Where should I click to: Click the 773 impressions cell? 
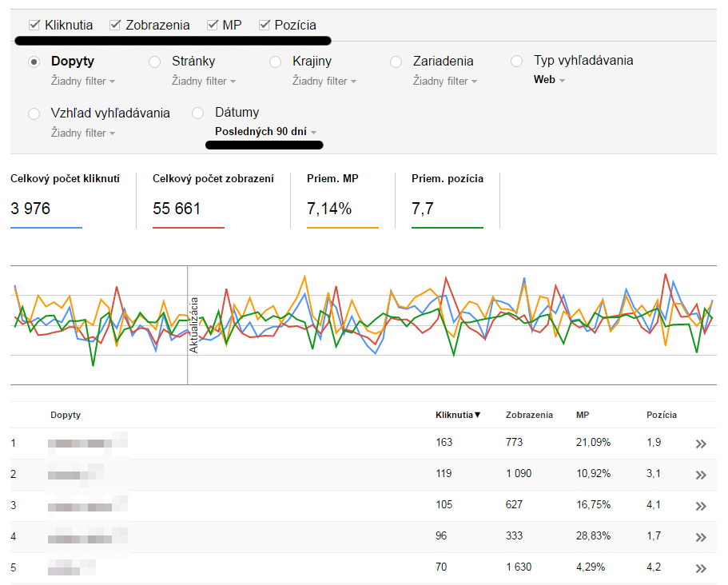[514, 442]
